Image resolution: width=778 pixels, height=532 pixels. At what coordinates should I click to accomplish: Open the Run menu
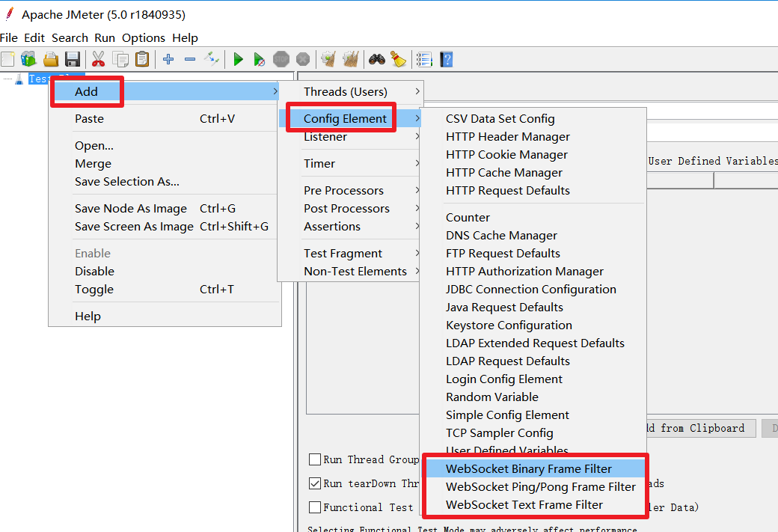pos(105,37)
